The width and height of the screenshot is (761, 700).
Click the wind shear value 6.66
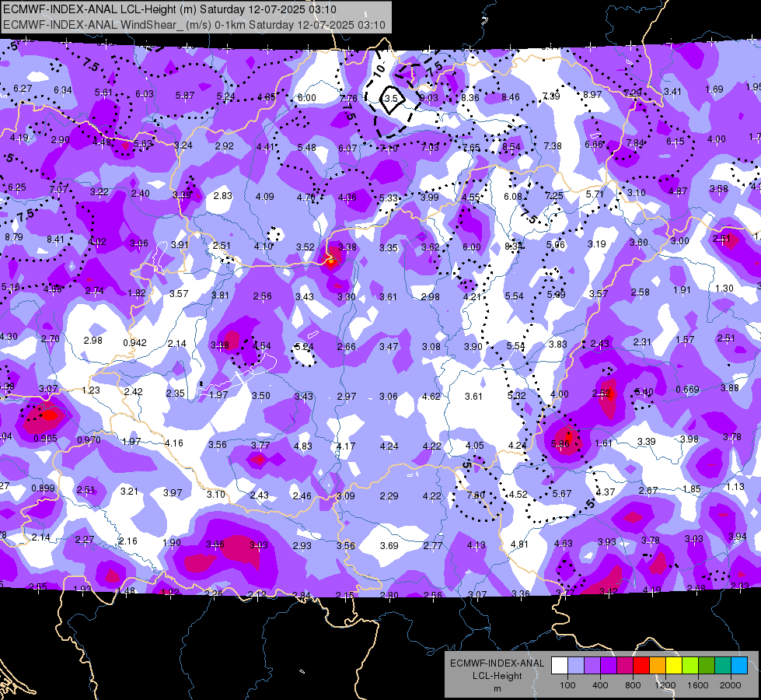tap(594, 144)
